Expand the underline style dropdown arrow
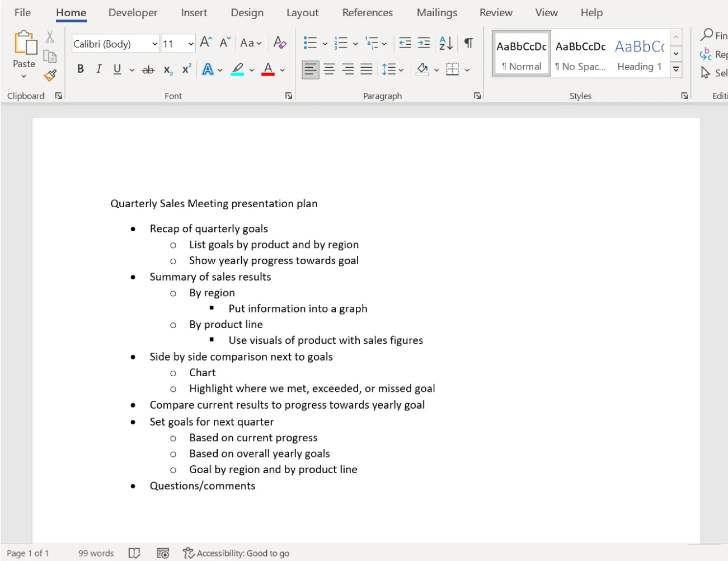This screenshot has height=561, width=728. coord(131,69)
